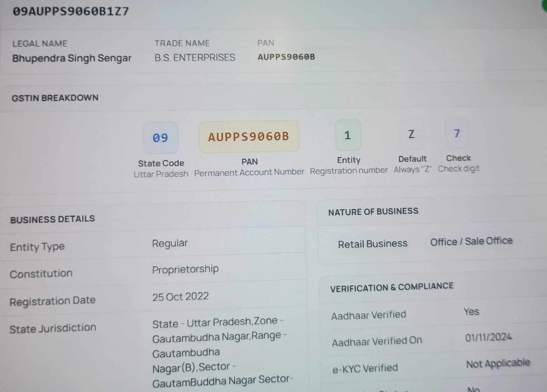Click the Retail Business tag

[373, 244]
